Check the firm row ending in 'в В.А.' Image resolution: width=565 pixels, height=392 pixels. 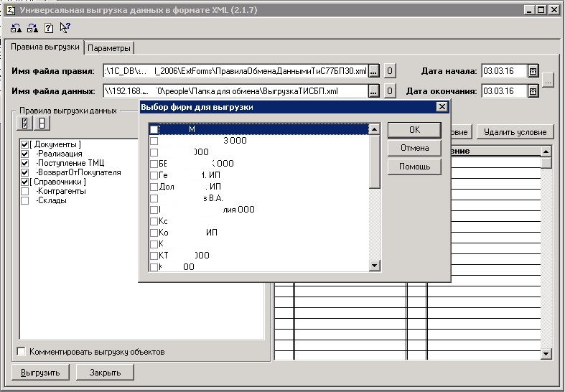click(154, 199)
